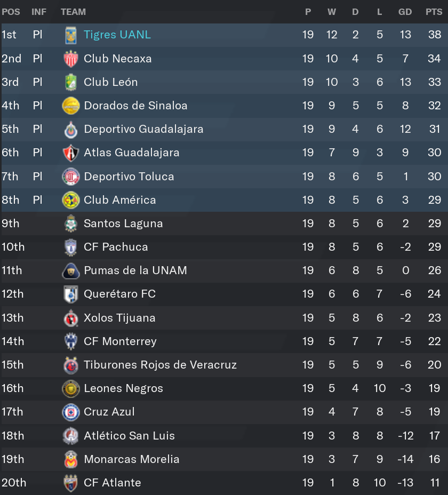This screenshot has height=495, width=448.
Task: Click the POS column header
Action: pos(11,12)
